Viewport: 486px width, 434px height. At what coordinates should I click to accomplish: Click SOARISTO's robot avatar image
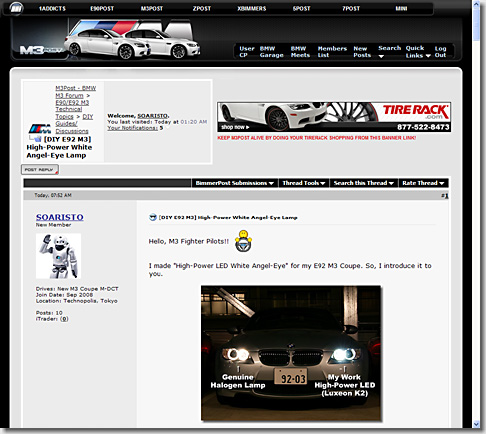point(58,256)
